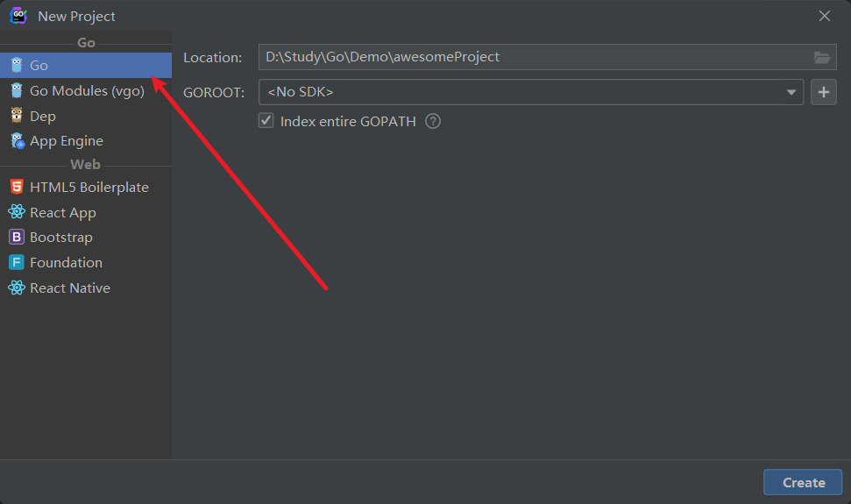This screenshot has width=851, height=504.
Task: Click the GOROOT dropdown arrow
Action: [791, 92]
